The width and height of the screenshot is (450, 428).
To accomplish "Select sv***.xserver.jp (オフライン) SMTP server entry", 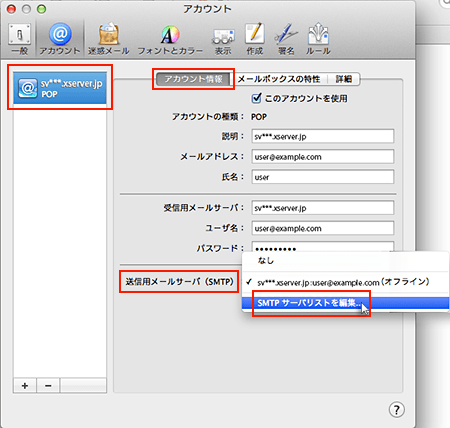I will [x=345, y=282].
